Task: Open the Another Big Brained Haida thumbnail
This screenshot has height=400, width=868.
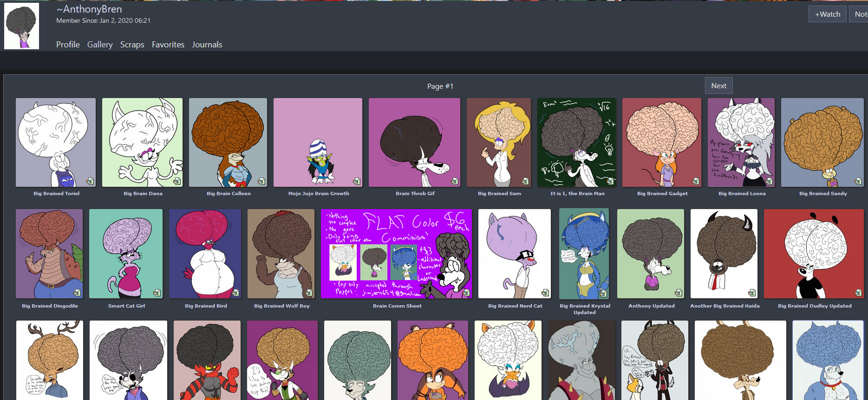Action: tap(724, 254)
